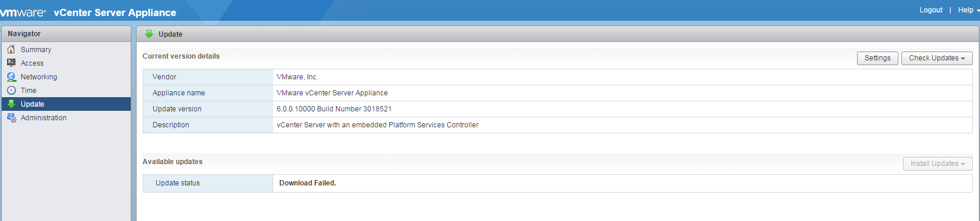980x221 pixels.
Task: Click the green Update arrow icon in Navigator
Action: click(11, 104)
